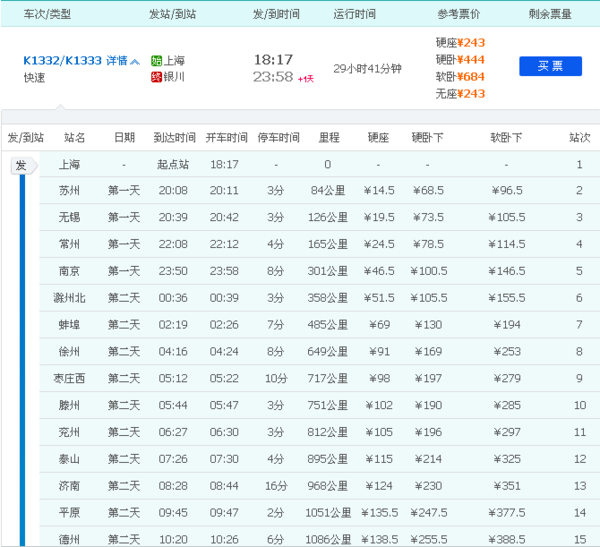Click 起点站 in the 上海 row
The image size is (600, 547).
[x=173, y=165]
